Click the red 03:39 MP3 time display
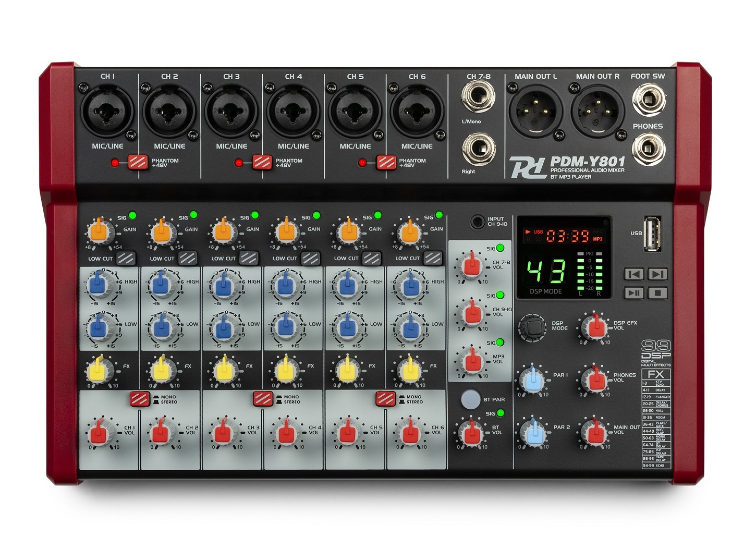 [567, 236]
